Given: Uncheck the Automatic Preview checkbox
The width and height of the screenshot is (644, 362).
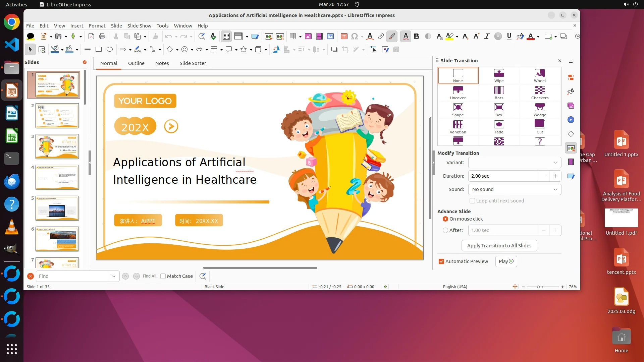Looking at the screenshot, I should point(441,261).
